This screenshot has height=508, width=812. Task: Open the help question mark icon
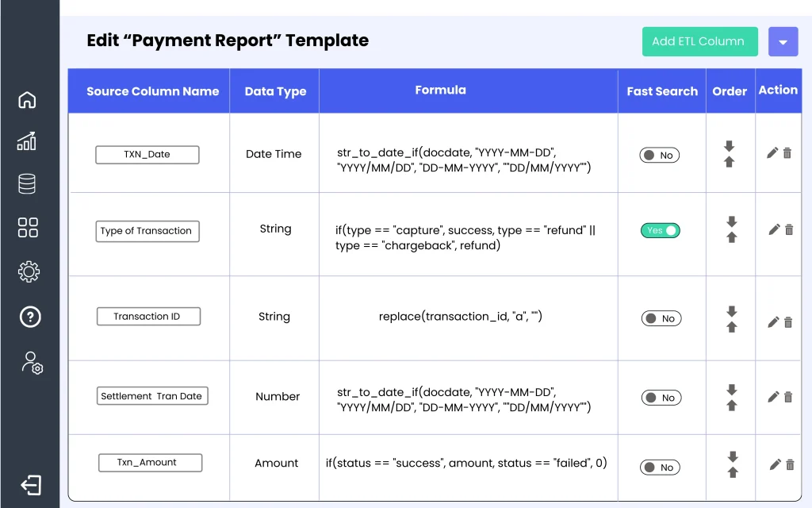[30, 317]
